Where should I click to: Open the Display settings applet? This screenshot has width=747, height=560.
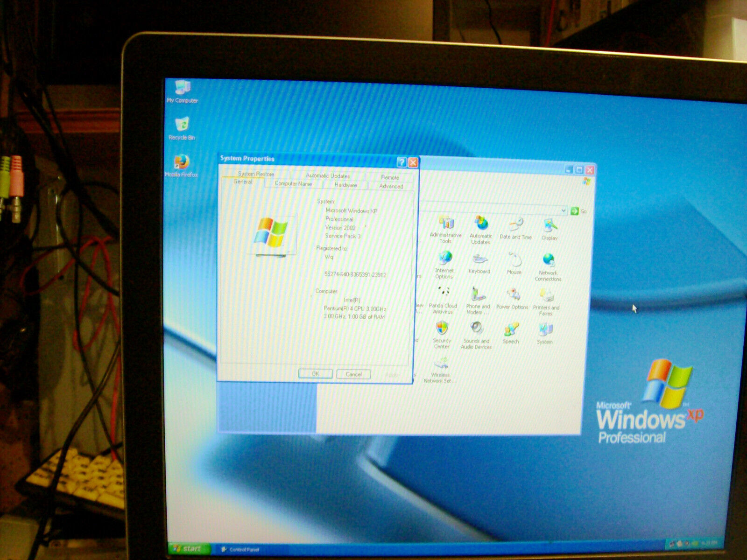tap(550, 229)
